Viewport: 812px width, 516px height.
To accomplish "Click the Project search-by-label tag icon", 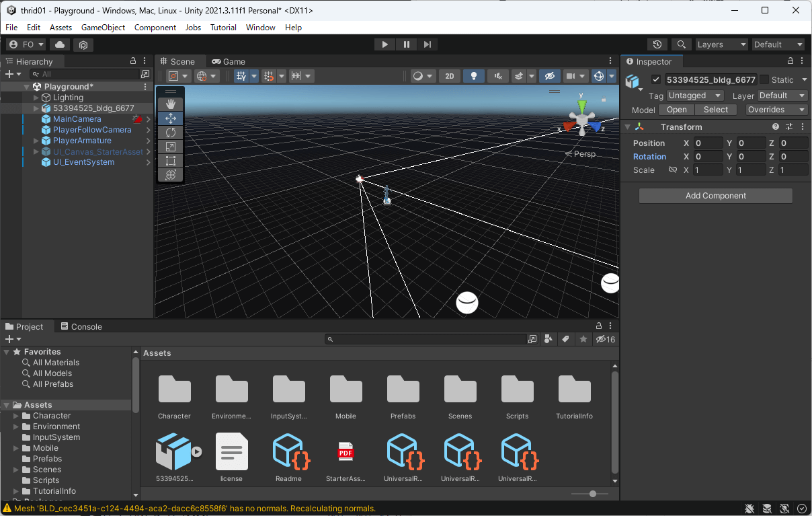I will (x=566, y=339).
